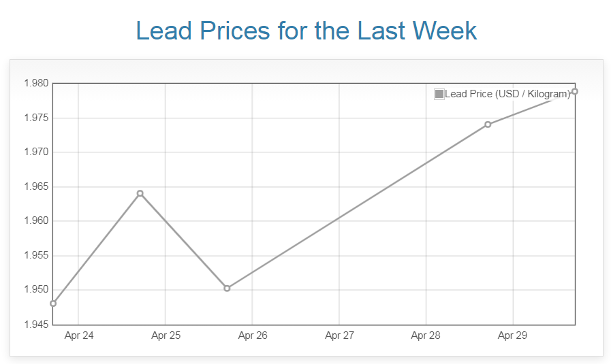Click the Apr 25 x-axis label

click(x=166, y=335)
